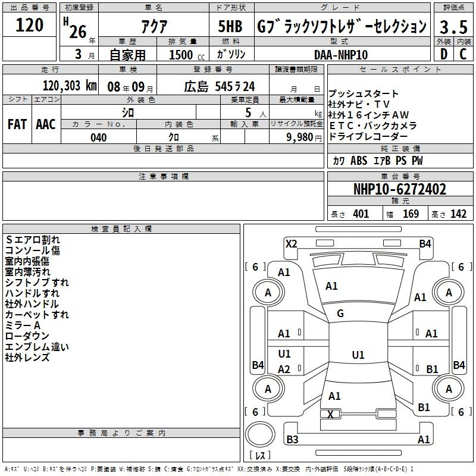Click sales point 社外ナビ・TV

359,104
